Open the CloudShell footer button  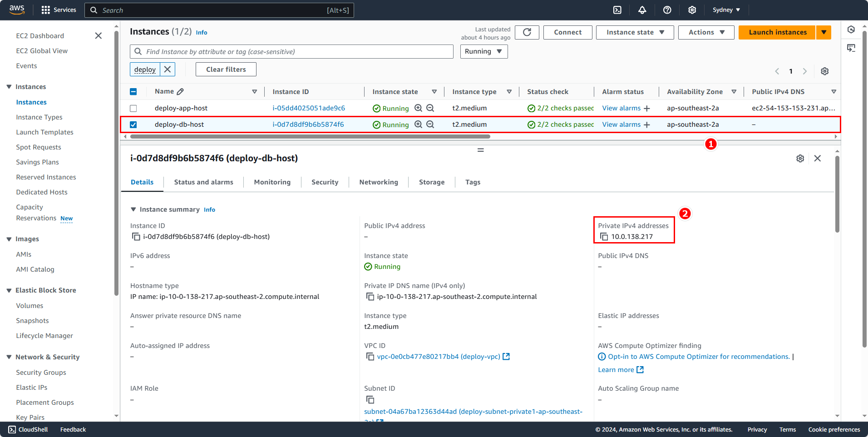point(28,429)
